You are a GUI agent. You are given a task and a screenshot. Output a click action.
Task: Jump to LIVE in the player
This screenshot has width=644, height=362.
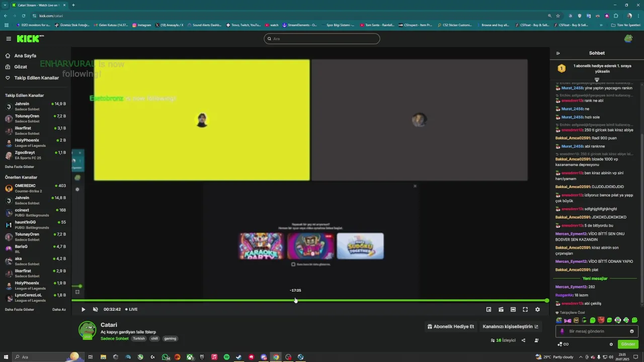click(x=131, y=309)
